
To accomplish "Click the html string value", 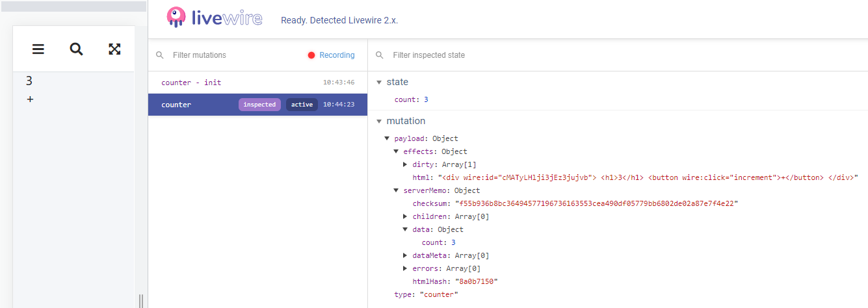I will click(648, 177).
